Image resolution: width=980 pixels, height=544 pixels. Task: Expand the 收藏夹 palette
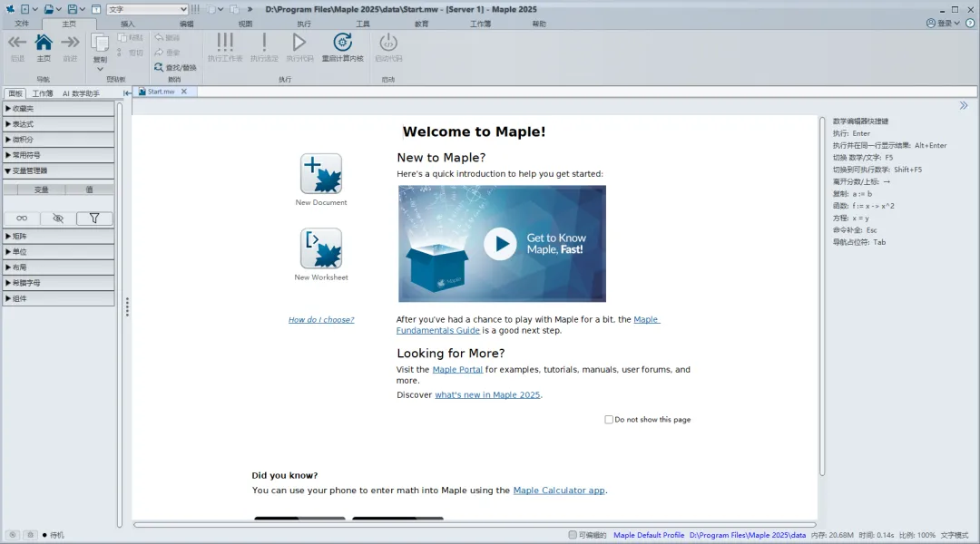[58, 108]
